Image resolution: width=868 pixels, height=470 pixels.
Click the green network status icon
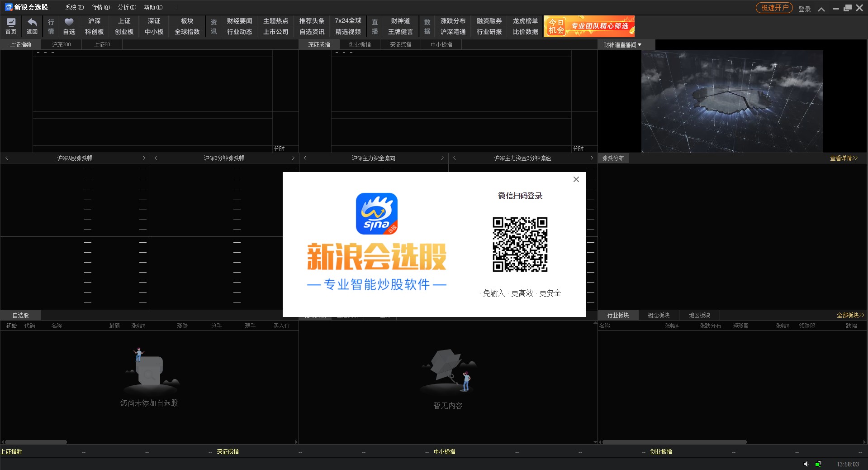click(x=818, y=464)
